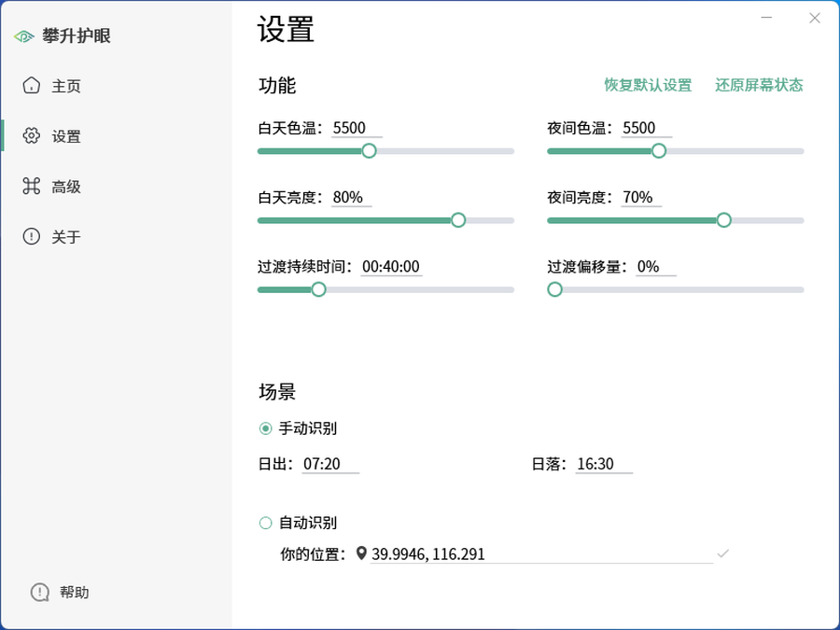840x630 pixels.
Task: Click the 白天色温 slider handle
Action: point(369,151)
